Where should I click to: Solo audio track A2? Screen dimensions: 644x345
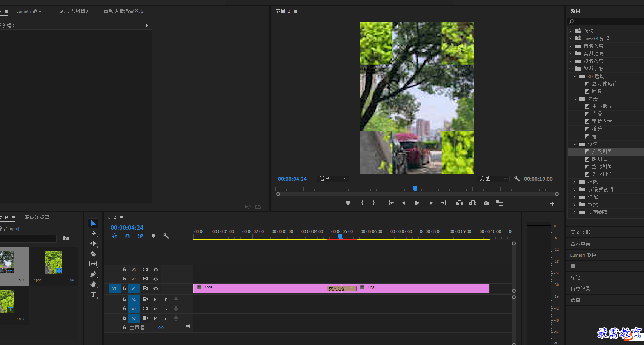[x=166, y=309]
